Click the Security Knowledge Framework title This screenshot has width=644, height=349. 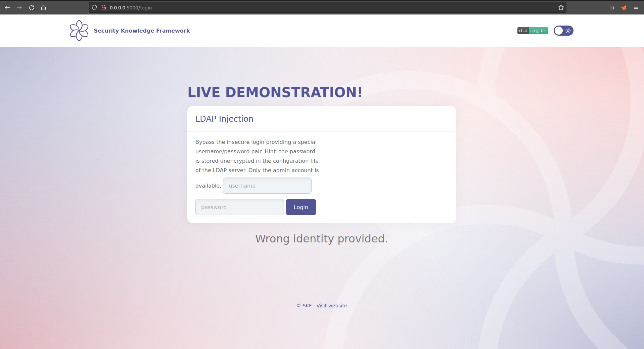click(x=142, y=31)
